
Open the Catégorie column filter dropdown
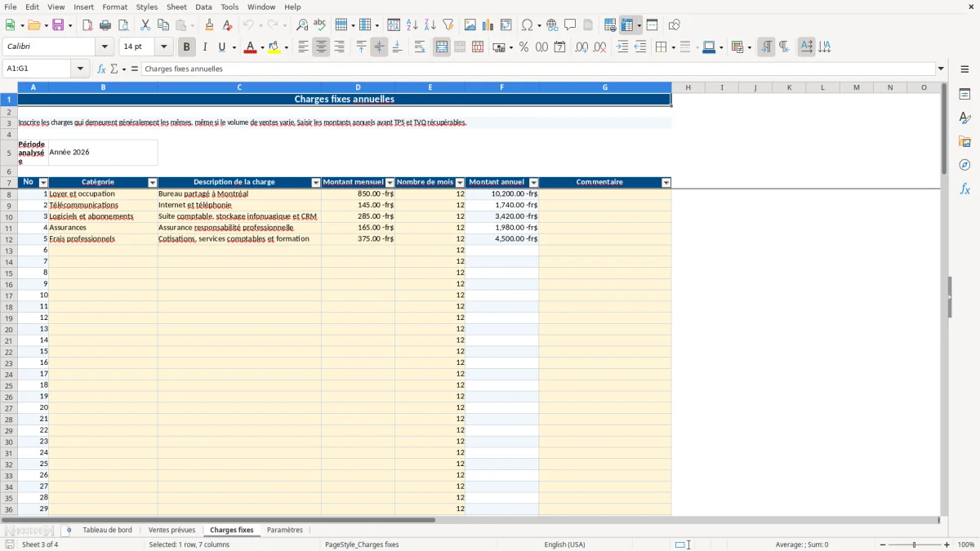152,183
